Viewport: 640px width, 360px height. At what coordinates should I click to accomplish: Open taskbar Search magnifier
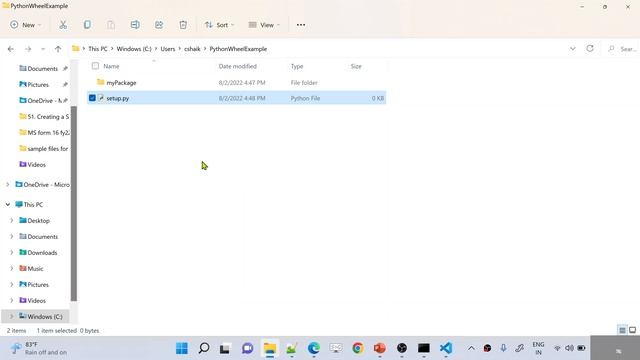point(204,348)
